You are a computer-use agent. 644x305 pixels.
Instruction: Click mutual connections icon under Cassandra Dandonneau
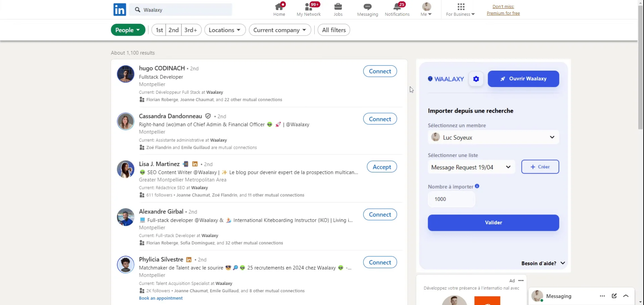coord(142,147)
